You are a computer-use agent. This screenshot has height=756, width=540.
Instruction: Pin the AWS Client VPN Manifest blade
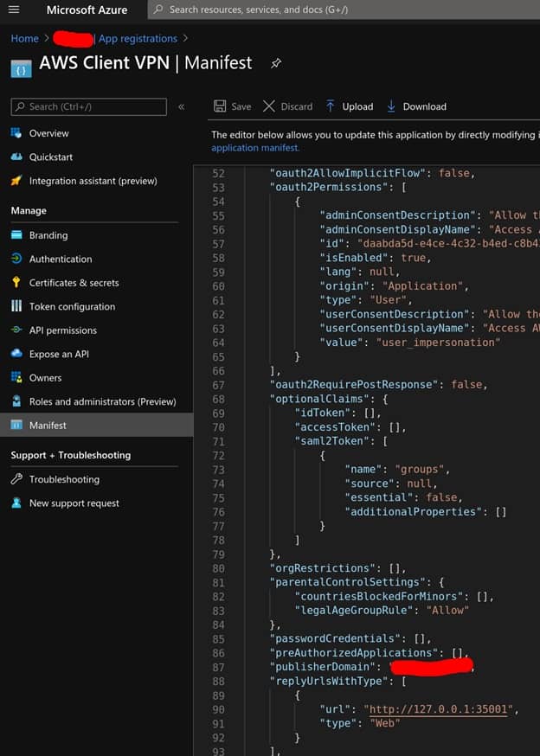(275, 63)
